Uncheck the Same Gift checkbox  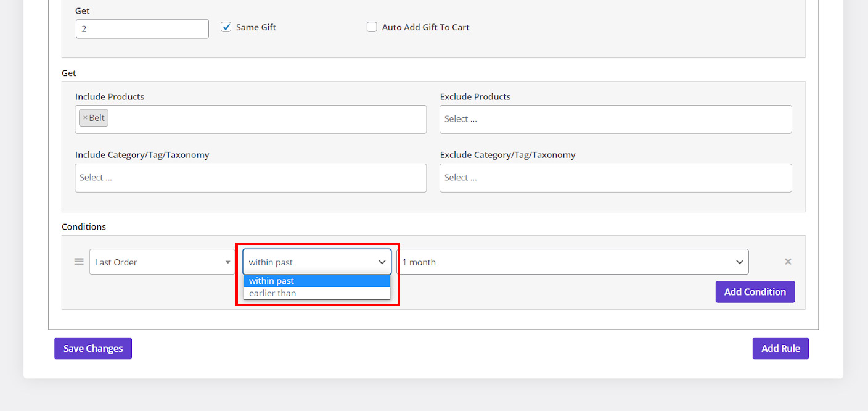[226, 27]
